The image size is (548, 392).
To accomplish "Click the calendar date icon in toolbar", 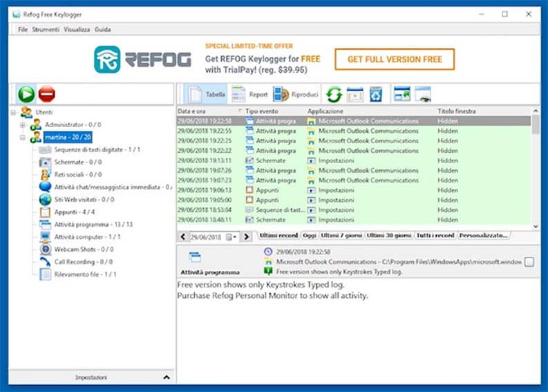I will coord(355,95).
